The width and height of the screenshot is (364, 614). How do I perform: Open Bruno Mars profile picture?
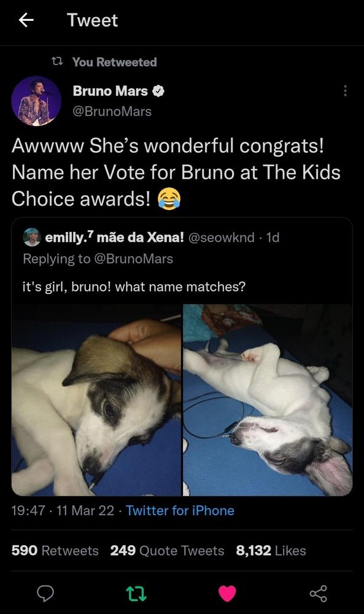pyautogui.click(x=36, y=101)
